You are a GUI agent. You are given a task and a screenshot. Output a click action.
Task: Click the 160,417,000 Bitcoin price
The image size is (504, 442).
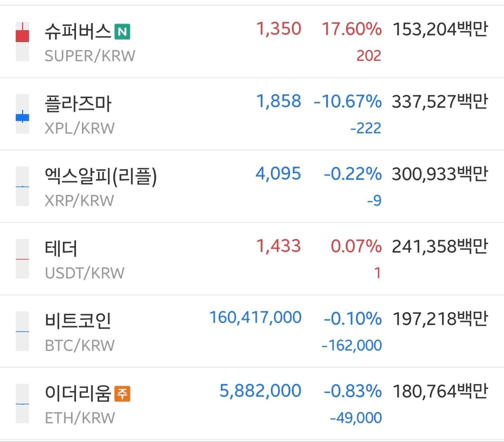click(256, 318)
